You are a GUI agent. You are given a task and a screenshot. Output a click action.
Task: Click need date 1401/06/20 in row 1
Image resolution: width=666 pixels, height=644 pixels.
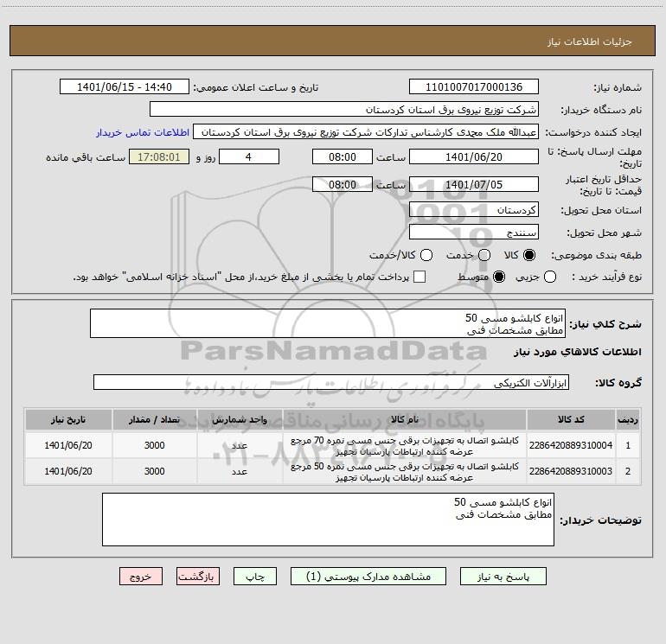click(x=68, y=445)
